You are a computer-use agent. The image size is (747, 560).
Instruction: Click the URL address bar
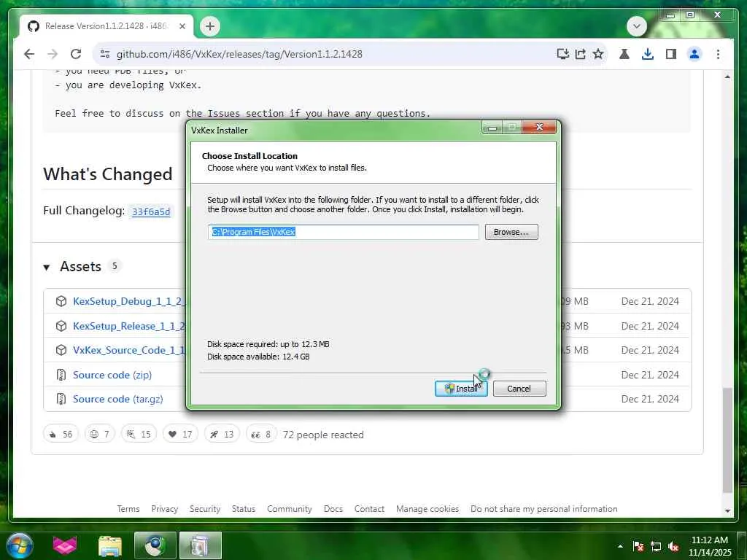pyautogui.click(x=329, y=54)
